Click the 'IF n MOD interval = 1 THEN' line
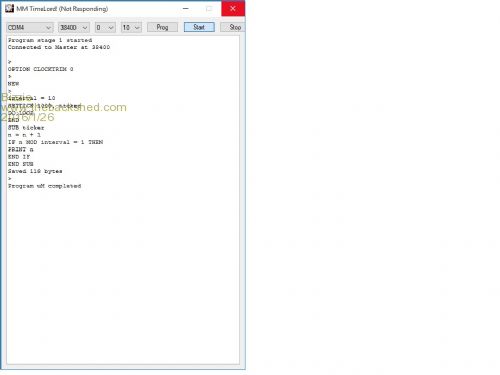The width and height of the screenshot is (500, 375). [x=56, y=142]
